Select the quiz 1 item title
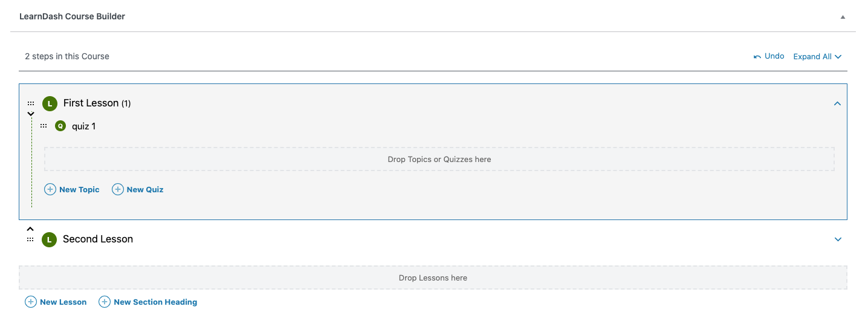Viewport: 868px width, 315px height. coord(83,126)
